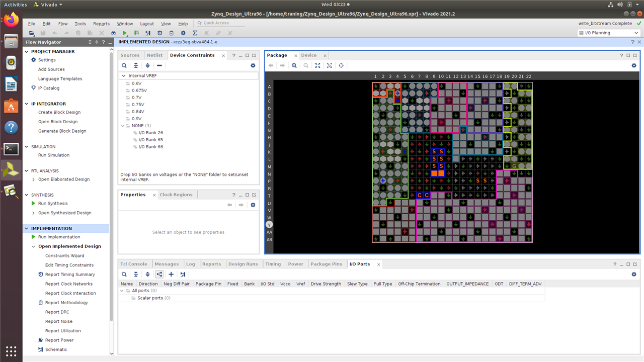Viewport: 644px width, 362px height.
Task: Click Report Utilization link
Action: tap(63, 331)
